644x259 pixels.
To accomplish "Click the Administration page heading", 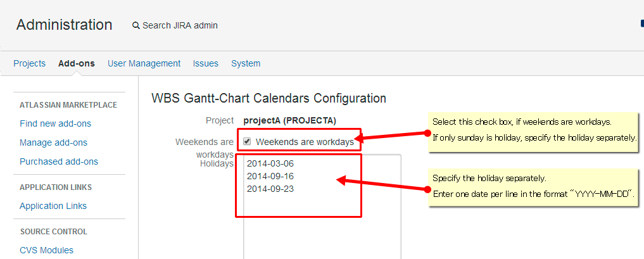I will [64, 25].
